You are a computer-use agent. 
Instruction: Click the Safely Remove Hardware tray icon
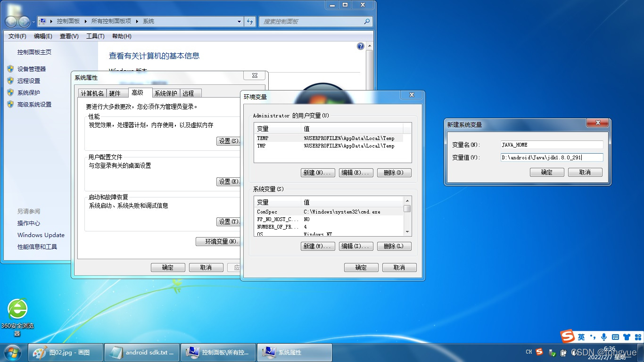pos(552,353)
